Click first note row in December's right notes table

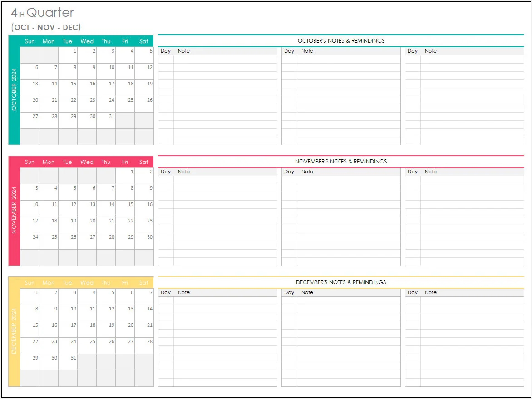472,301
